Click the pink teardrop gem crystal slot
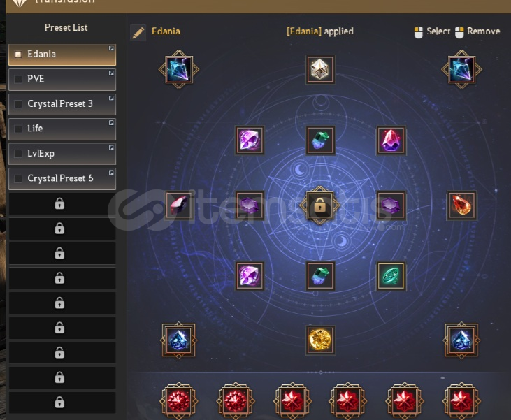511x420 pixels. tap(391, 140)
